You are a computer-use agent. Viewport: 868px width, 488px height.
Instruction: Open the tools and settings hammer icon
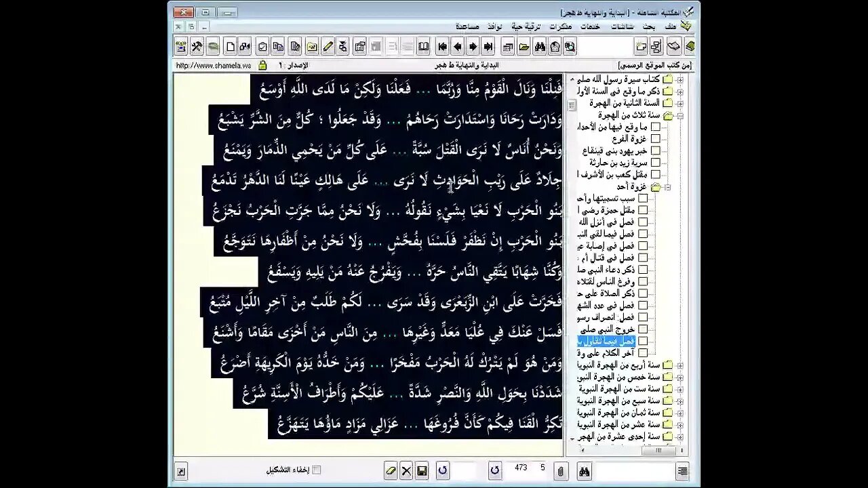pos(197,47)
